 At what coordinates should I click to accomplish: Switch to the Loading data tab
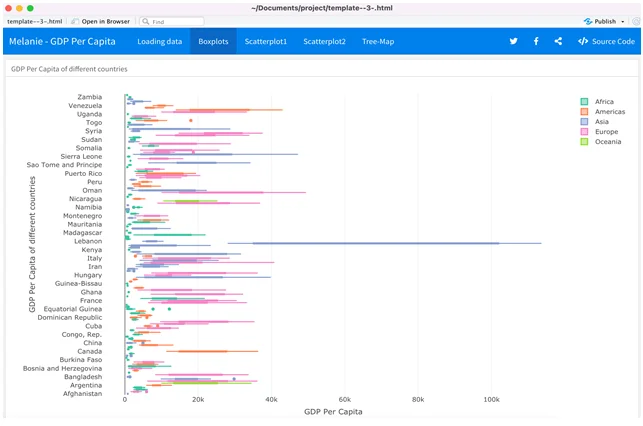160,41
